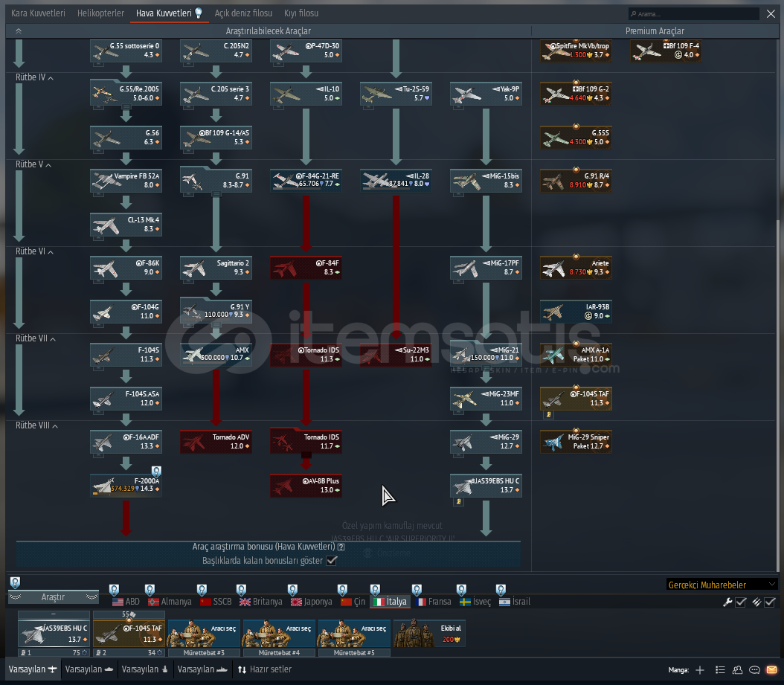Select the ABD nation tab
Image resolution: width=784 pixels, height=685 pixels.
pyautogui.click(x=126, y=602)
